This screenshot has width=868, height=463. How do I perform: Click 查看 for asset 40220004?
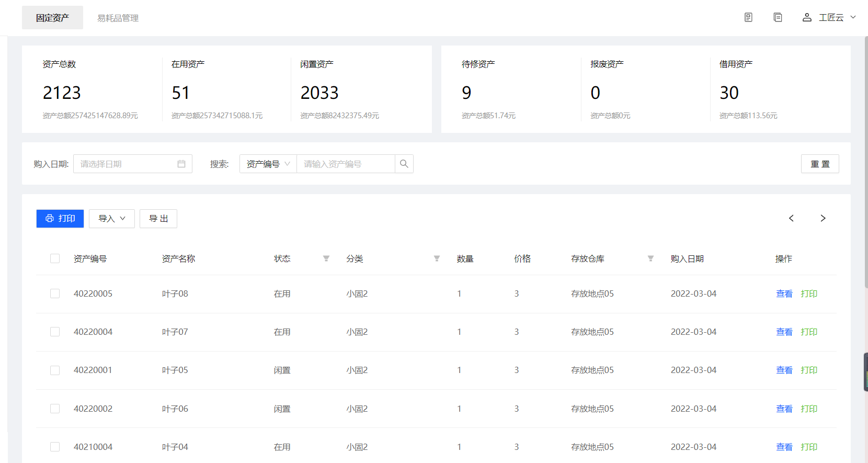[784, 332]
